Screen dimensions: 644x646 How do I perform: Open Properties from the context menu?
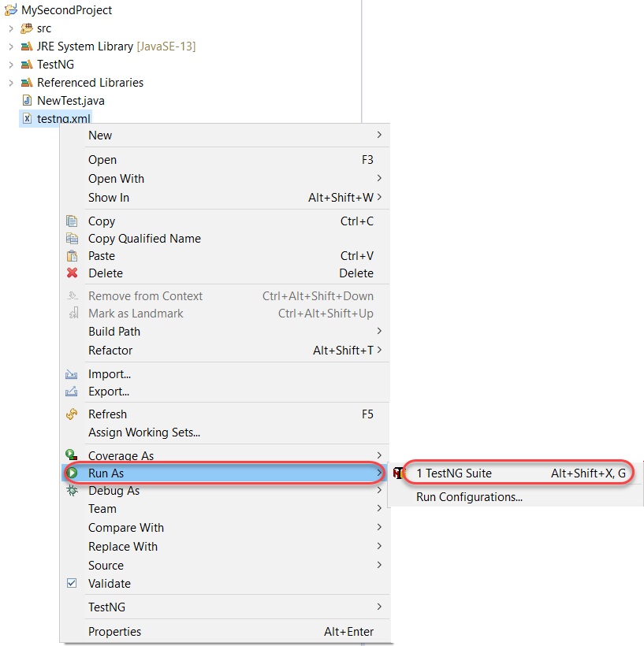tap(225, 632)
